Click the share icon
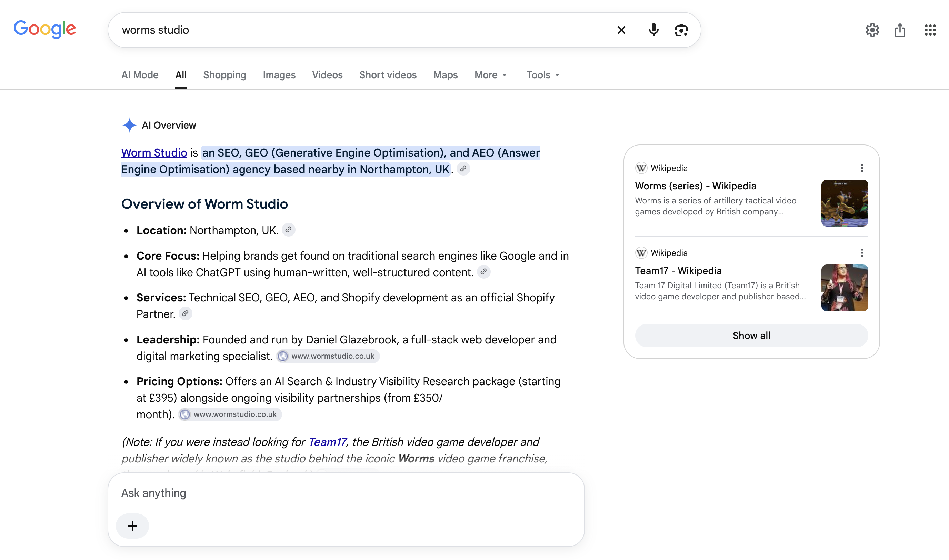Screen dimensions: 949x560 point(900,30)
